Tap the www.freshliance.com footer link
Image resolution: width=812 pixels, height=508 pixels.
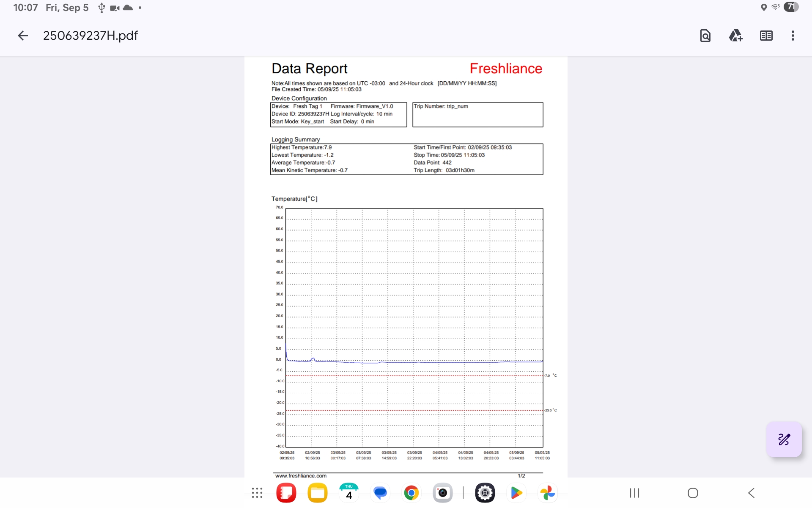pos(301,476)
